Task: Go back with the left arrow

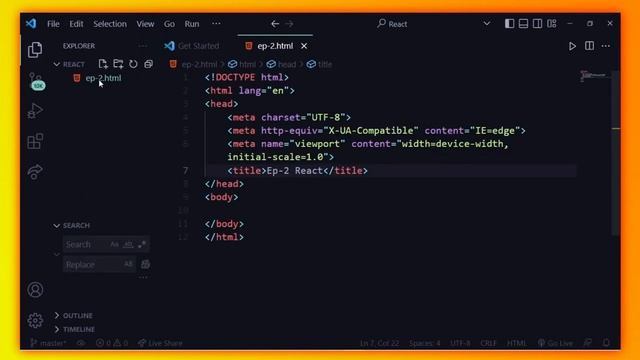Action: pos(275,24)
